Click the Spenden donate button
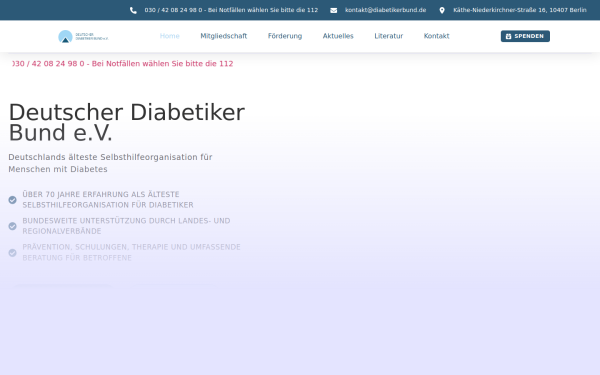 point(525,36)
